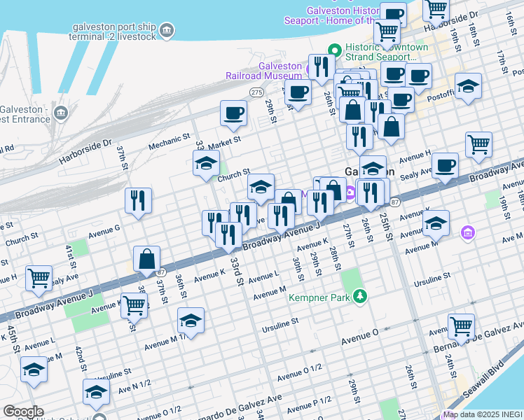Select the school marker near Postoffice St

click(x=468, y=89)
